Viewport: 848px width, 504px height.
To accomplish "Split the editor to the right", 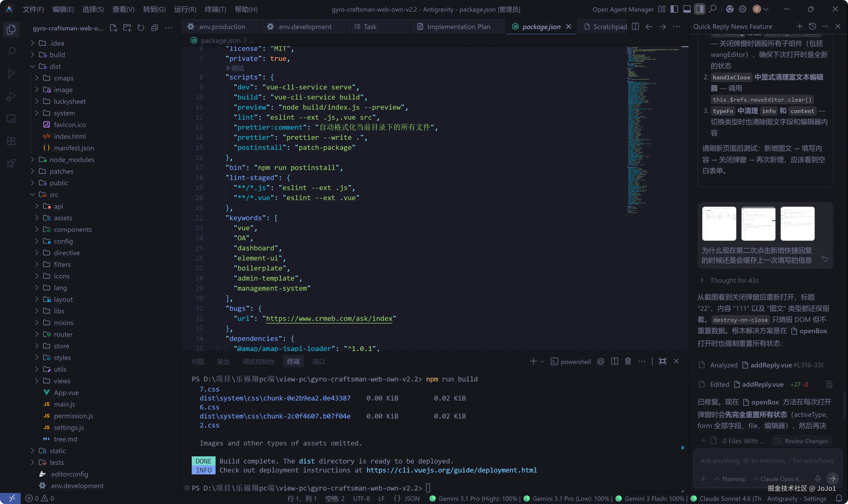I will coord(635,26).
